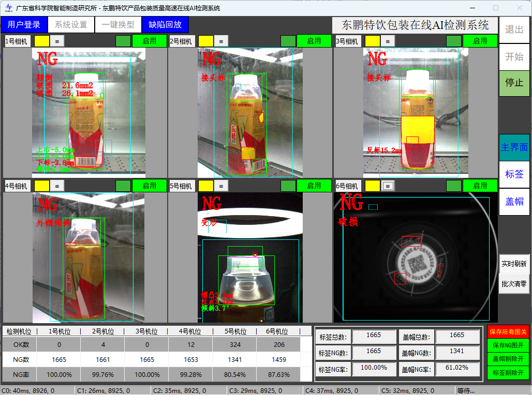Viewport: 532px width, 395px height.
Task: Select the NG率 cell showing 87.63%
Action: [x=279, y=374]
